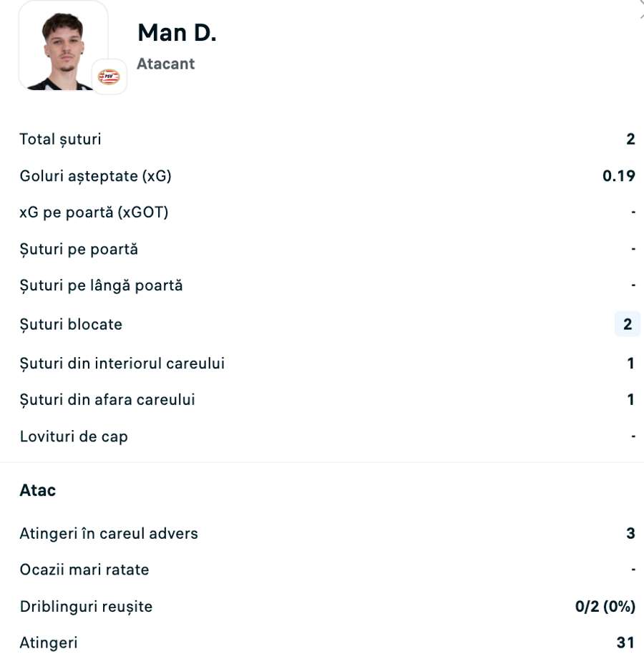Select the 'Șuturi pe poartă' stat row
The height and width of the screenshot is (664, 644).
[322, 248]
